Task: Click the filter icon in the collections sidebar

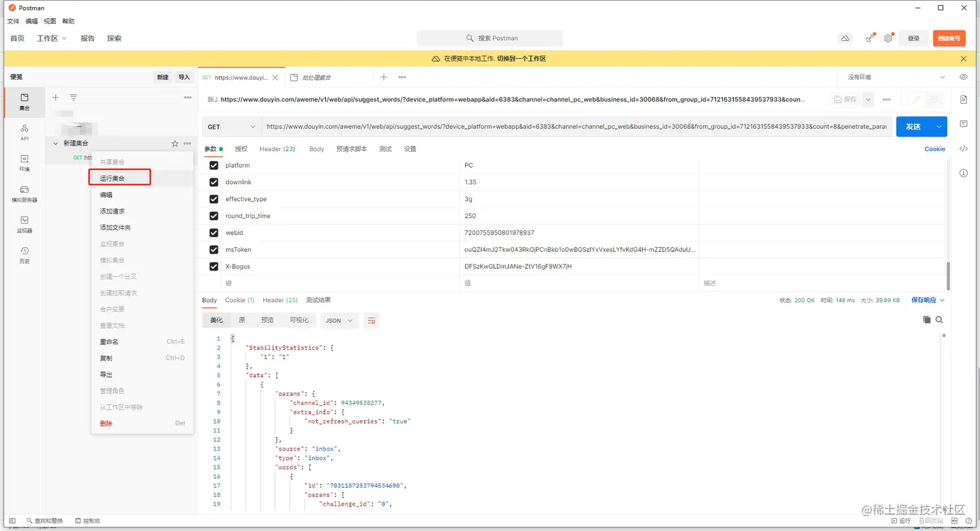Action: pos(73,97)
